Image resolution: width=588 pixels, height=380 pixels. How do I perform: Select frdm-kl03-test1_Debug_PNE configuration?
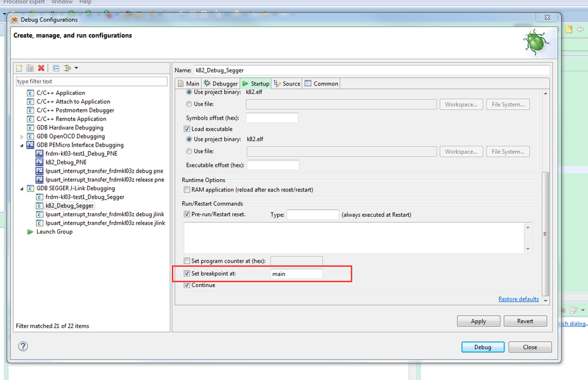[81, 153]
